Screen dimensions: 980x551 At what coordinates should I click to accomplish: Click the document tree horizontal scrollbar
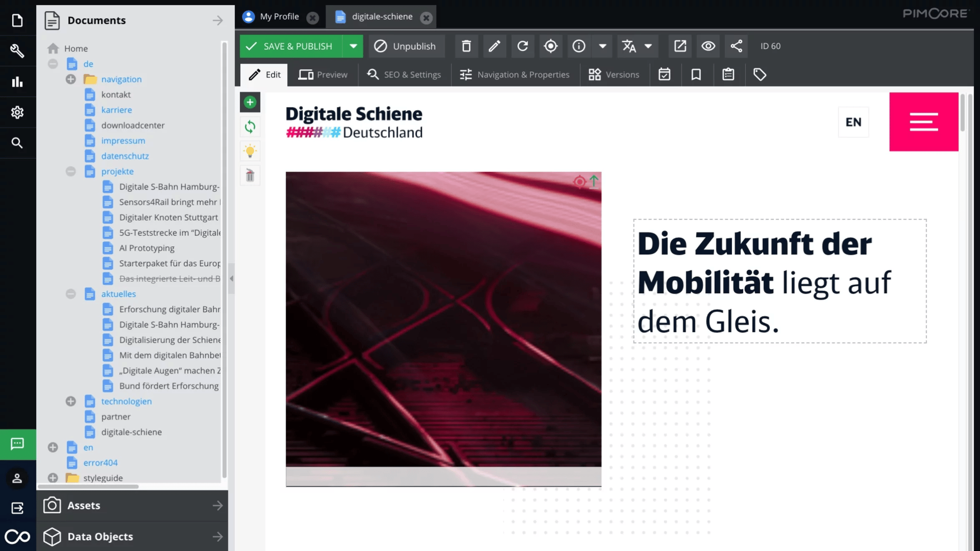click(88, 486)
